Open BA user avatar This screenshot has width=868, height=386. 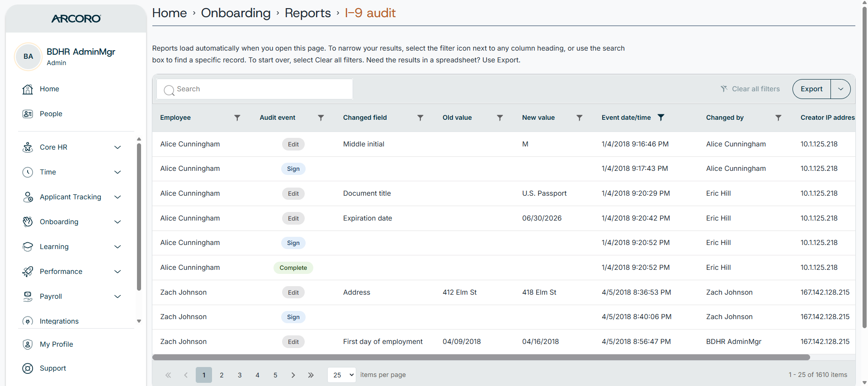tap(28, 56)
